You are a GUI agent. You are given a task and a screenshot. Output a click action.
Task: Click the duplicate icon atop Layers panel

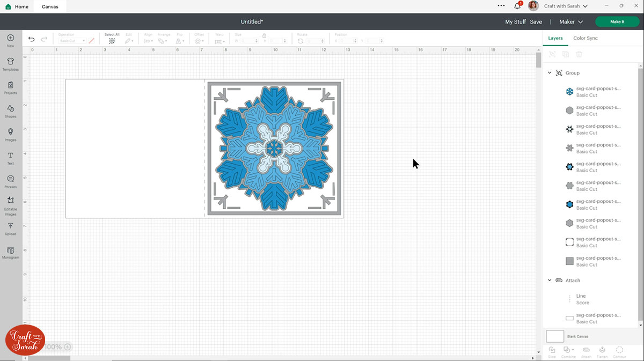pos(566,54)
